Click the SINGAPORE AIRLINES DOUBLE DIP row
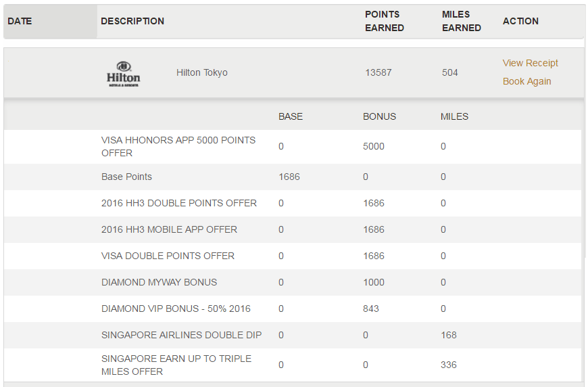Image resolution: width=588 pixels, height=387 pixels. (x=293, y=335)
